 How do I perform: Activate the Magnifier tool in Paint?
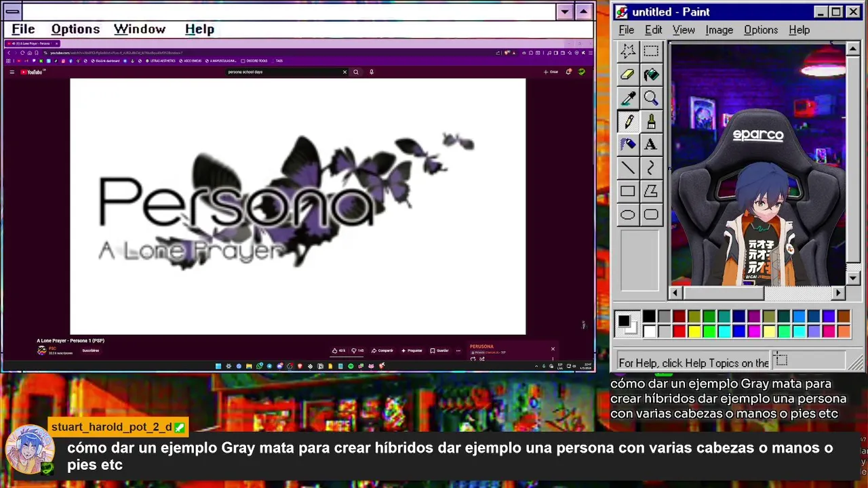[x=651, y=98]
